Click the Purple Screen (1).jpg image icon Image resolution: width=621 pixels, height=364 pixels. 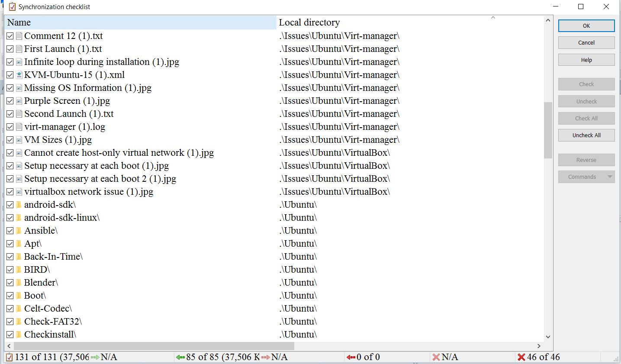[x=19, y=101]
